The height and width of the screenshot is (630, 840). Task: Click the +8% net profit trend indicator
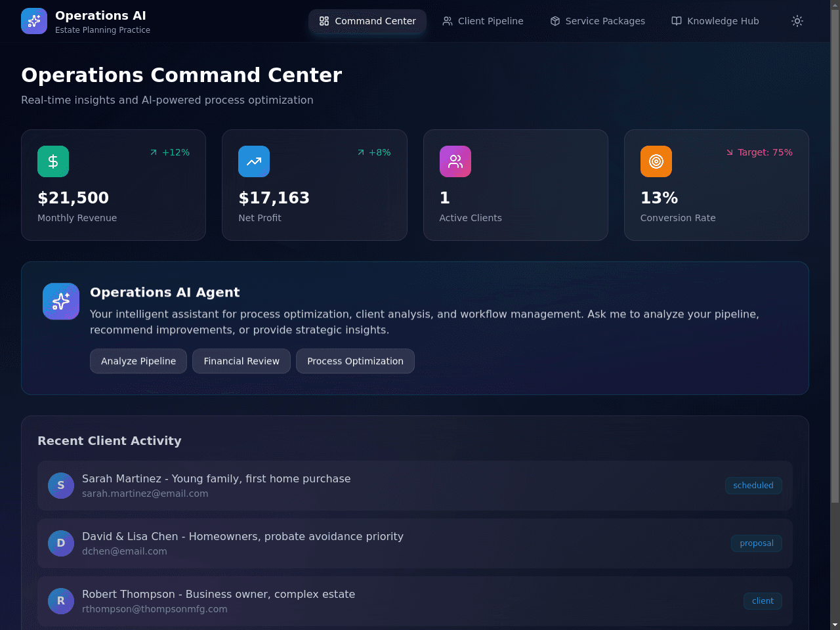(x=373, y=152)
